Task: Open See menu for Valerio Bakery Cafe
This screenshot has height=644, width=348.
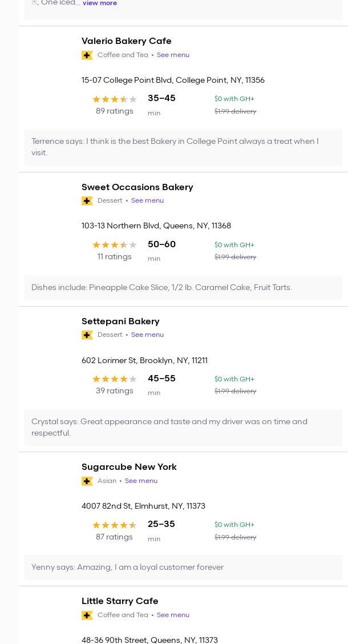Action: click(173, 55)
